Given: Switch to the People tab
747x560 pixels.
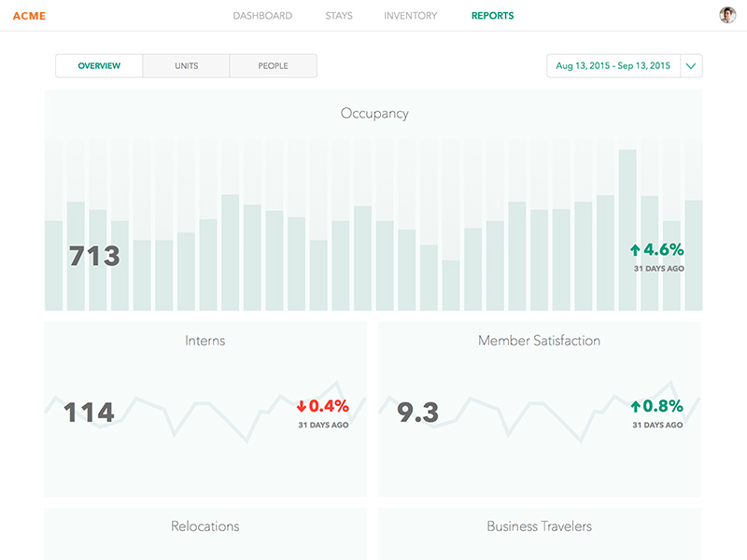Looking at the screenshot, I should point(273,66).
